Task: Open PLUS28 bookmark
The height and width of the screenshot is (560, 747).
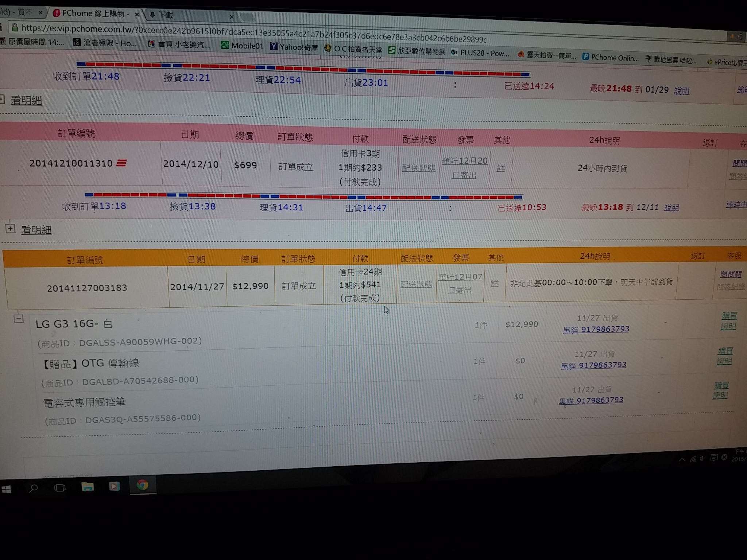Action: coord(480,53)
